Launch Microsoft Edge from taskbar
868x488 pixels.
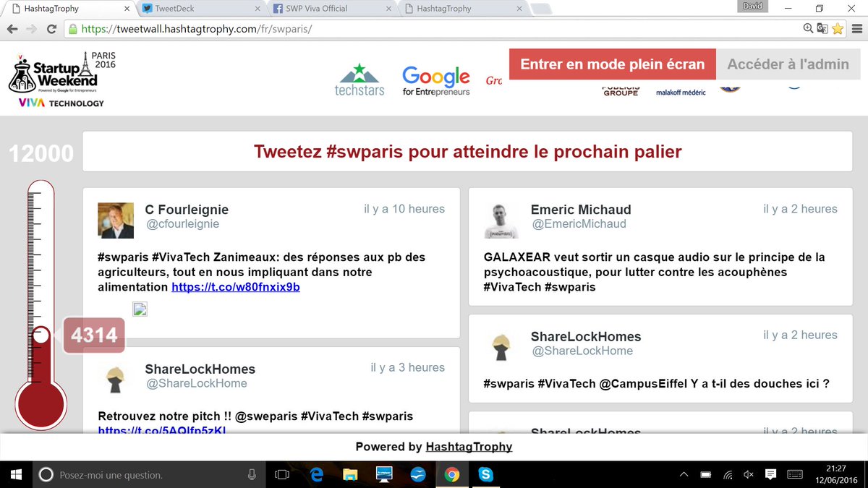tap(316, 475)
